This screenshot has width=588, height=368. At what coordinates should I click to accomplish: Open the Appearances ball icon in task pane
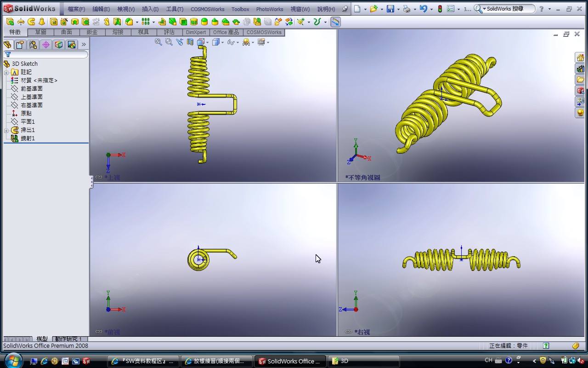point(581,113)
